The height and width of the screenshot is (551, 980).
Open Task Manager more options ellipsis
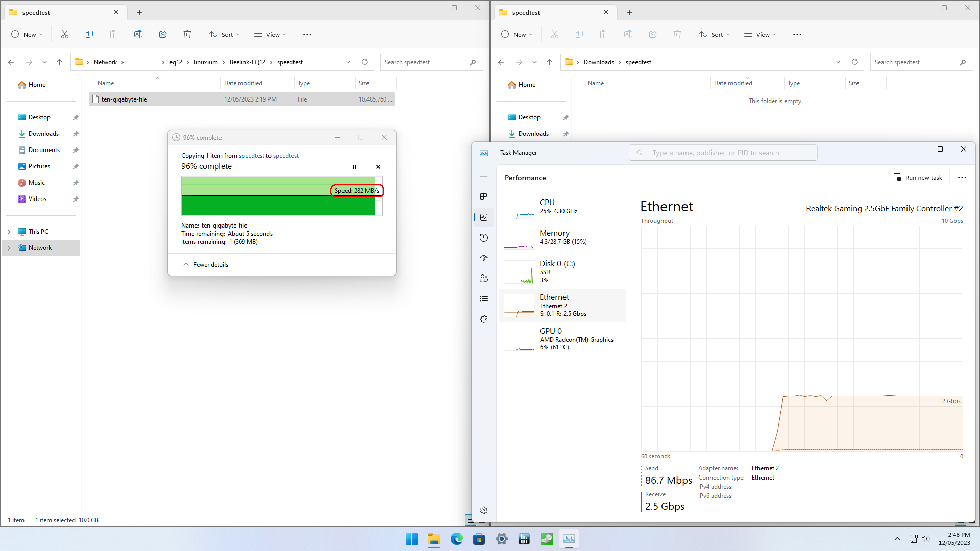click(x=962, y=178)
